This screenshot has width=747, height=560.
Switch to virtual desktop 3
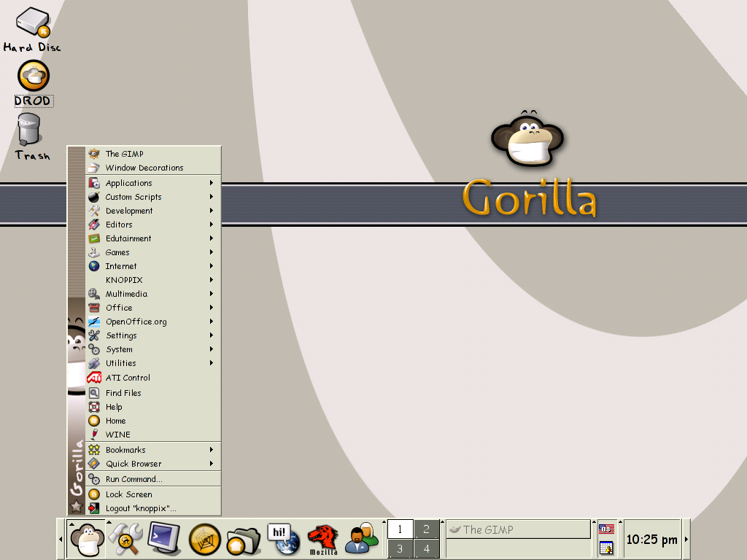[x=400, y=548]
